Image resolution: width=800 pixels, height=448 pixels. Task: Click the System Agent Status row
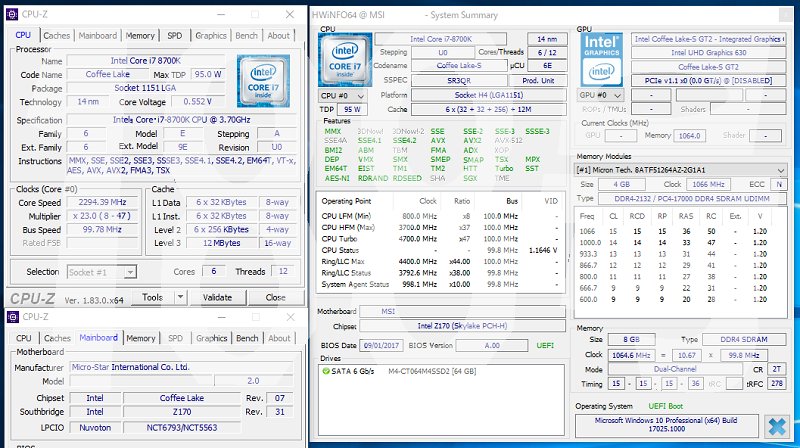pos(440,284)
